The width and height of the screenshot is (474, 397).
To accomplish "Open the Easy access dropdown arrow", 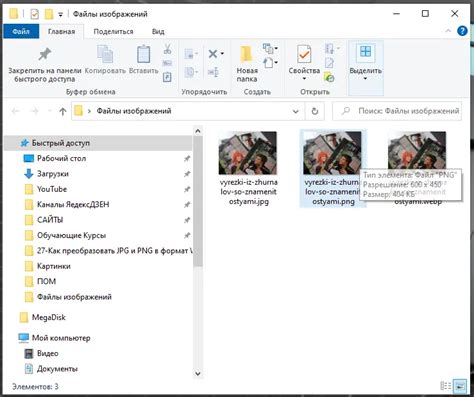I will tap(276, 63).
